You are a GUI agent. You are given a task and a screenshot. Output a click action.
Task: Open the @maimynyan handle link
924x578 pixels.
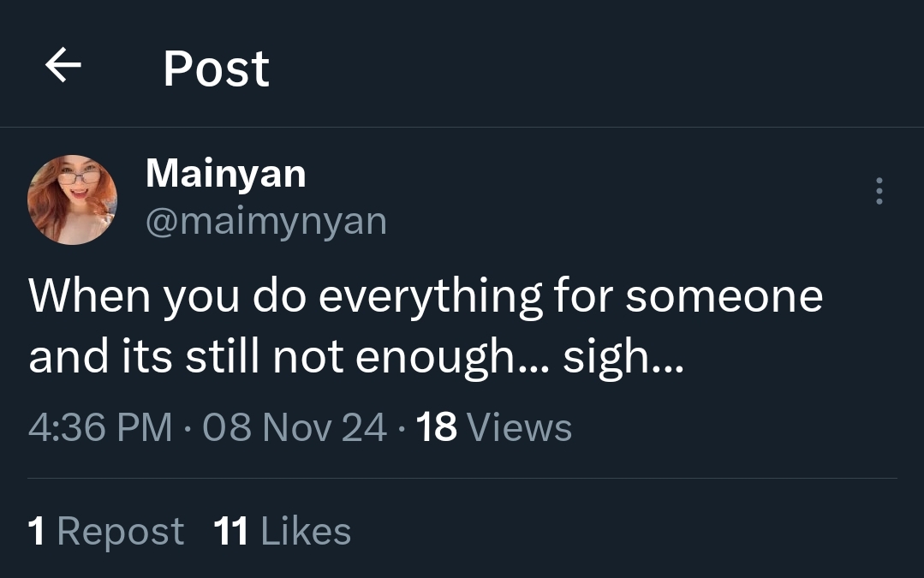click(266, 221)
